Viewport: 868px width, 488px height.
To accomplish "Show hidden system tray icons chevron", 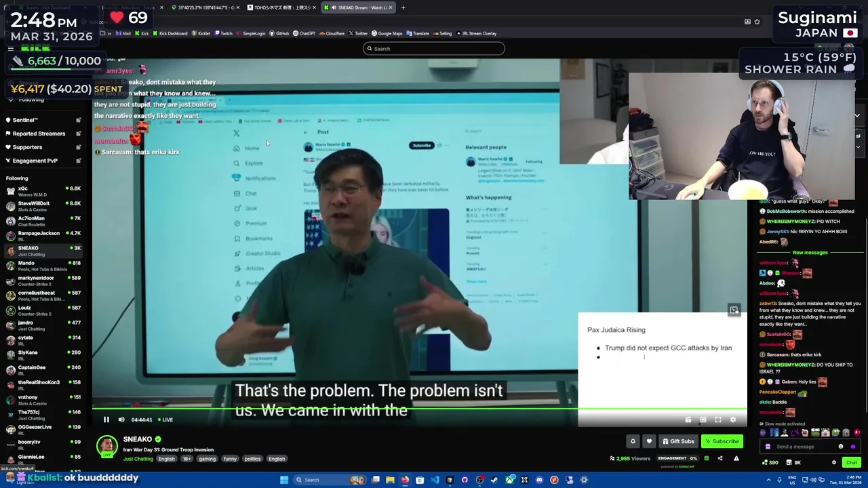I will click(768, 480).
